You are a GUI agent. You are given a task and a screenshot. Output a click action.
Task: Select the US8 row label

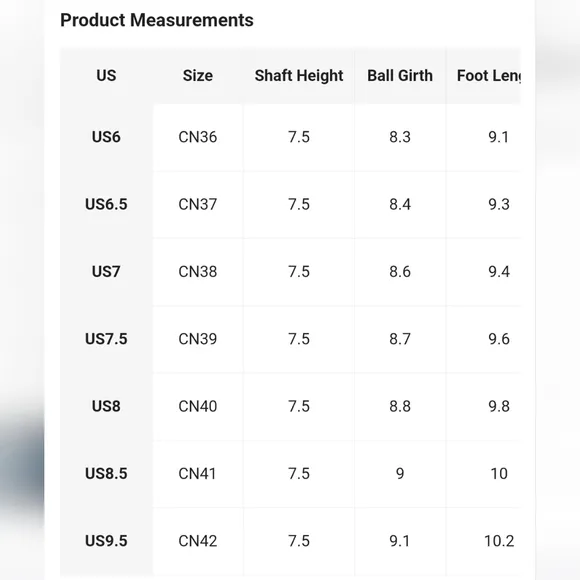[106, 406]
